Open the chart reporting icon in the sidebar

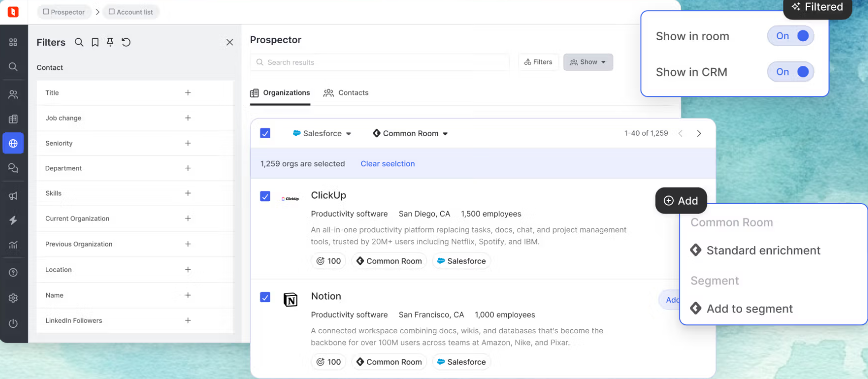(x=13, y=245)
